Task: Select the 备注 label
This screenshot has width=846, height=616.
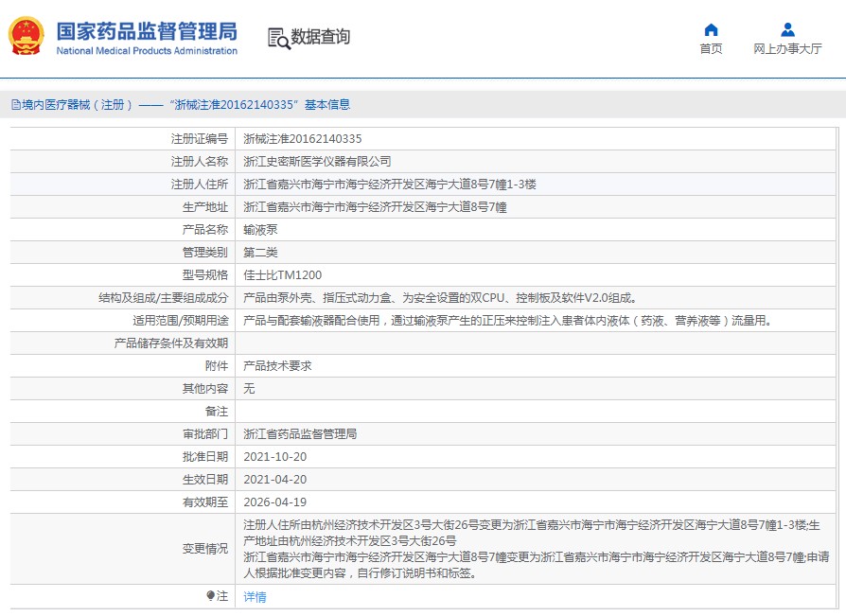Action: (217, 411)
